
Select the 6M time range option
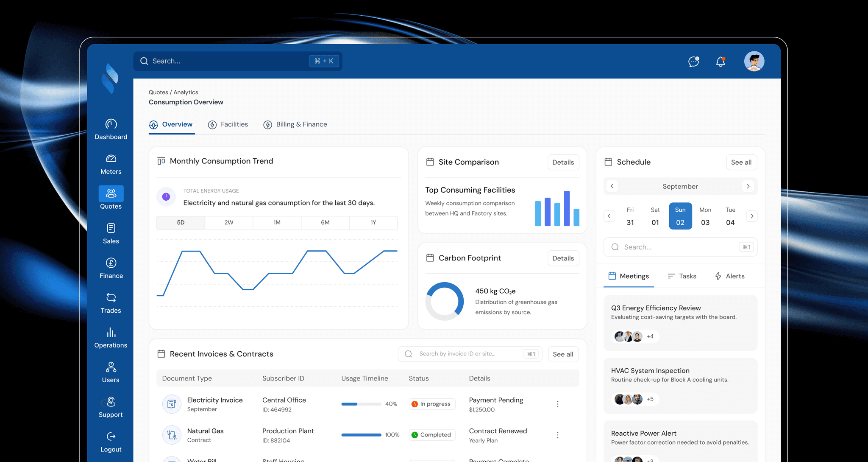325,223
